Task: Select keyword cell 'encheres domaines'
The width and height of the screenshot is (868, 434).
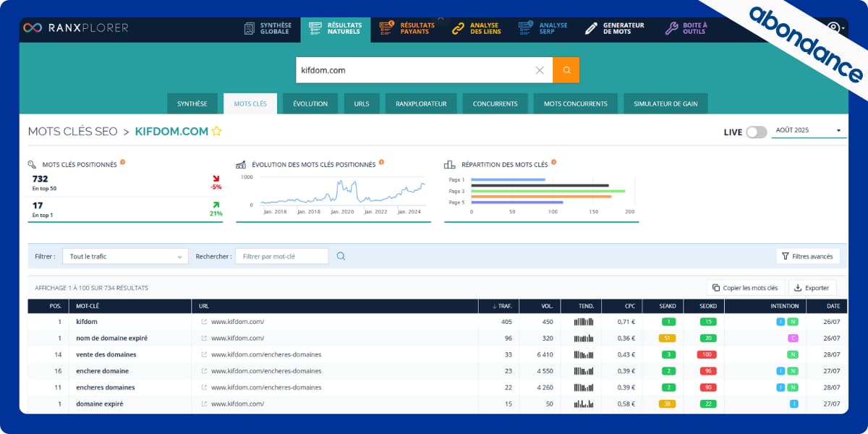Action: pyautogui.click(x=106, y=387)
